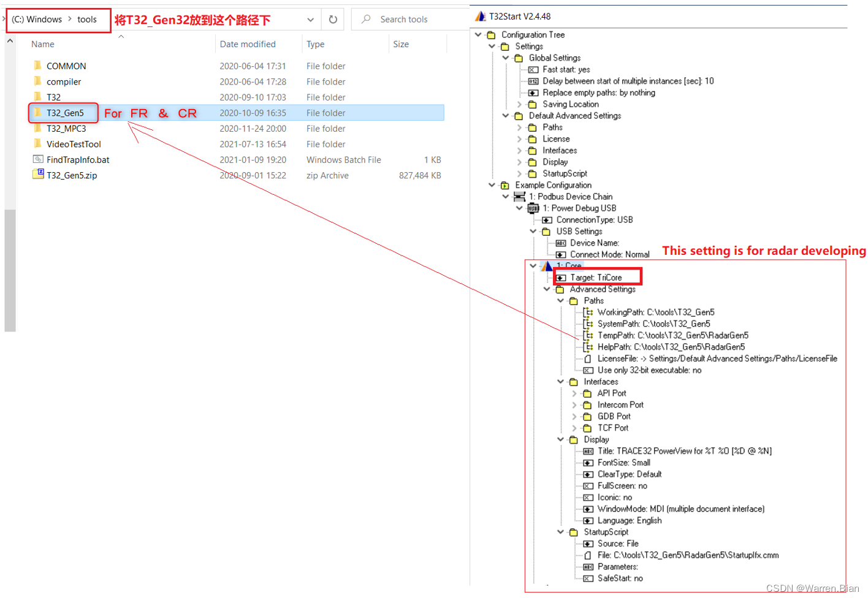Open the COMMON folder
The image size is (868, 598).
pos(66,66)
